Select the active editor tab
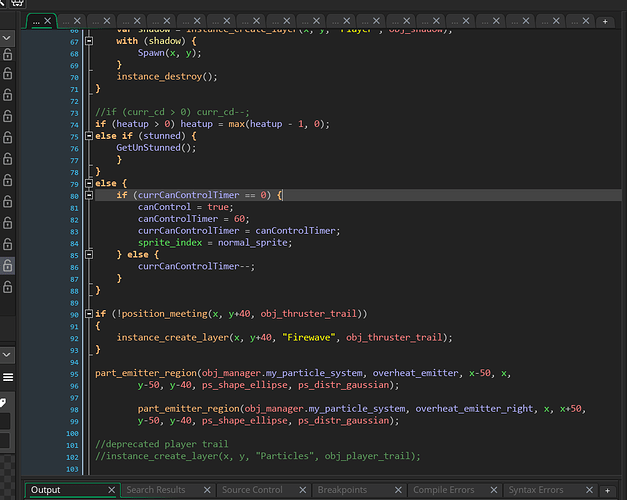 pyautogui.click(x=42, y=21)
